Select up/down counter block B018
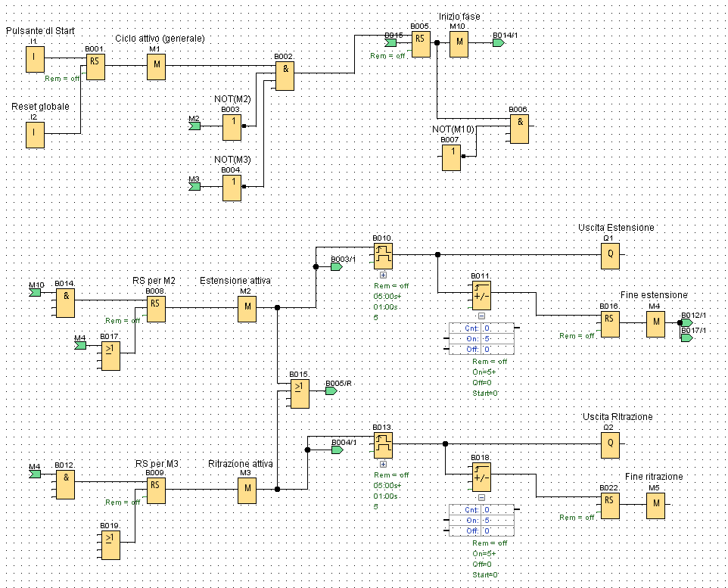The height and width of the screenshot is (588, 728). [x=481, y=477]
